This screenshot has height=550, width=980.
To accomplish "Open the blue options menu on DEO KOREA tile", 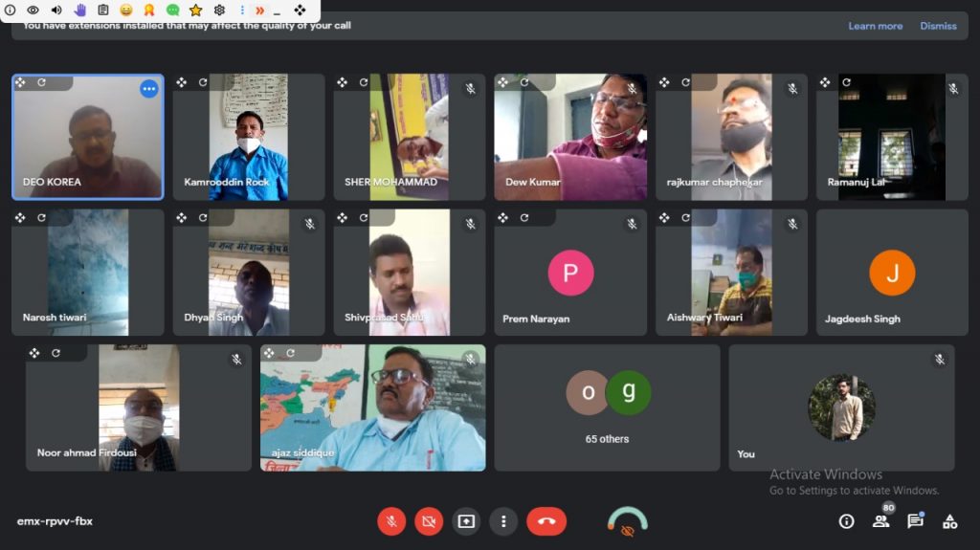I will pos(149,89).
